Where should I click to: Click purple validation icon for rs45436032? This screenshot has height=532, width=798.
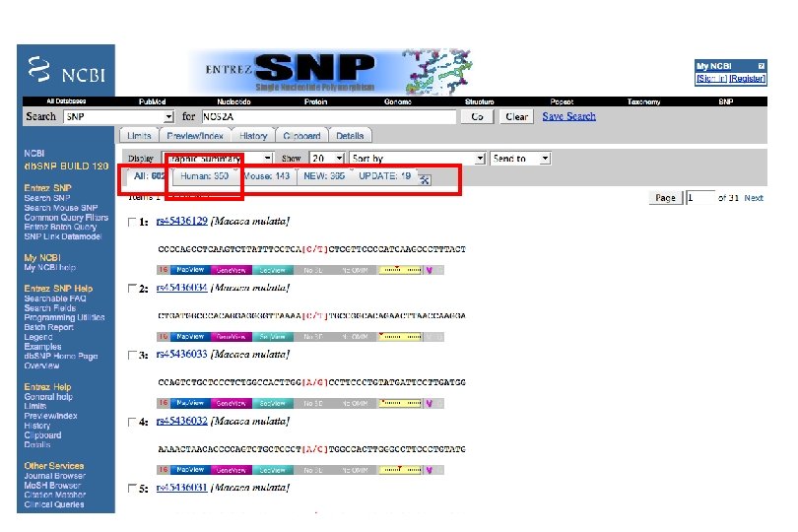point(429,470)
